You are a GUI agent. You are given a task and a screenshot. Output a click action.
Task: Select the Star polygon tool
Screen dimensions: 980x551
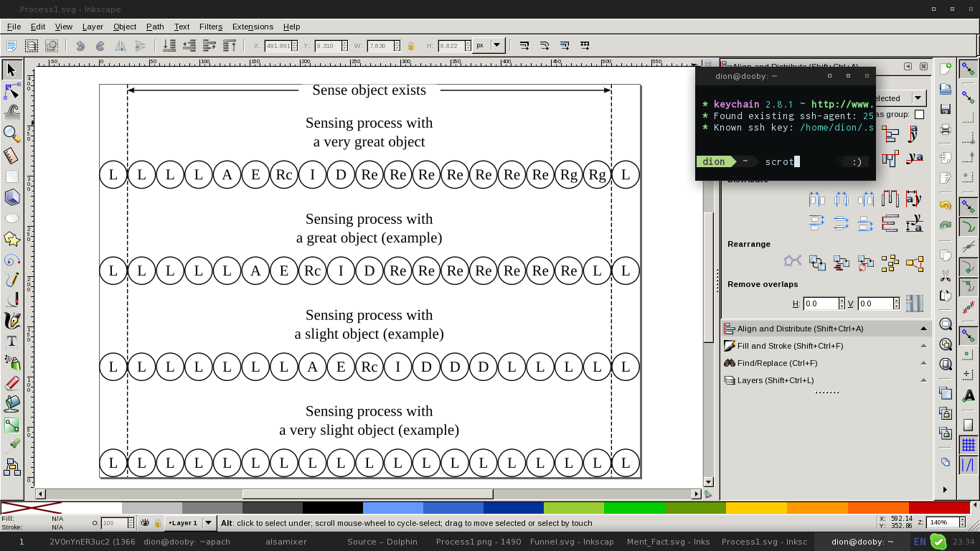pos(11,239)
